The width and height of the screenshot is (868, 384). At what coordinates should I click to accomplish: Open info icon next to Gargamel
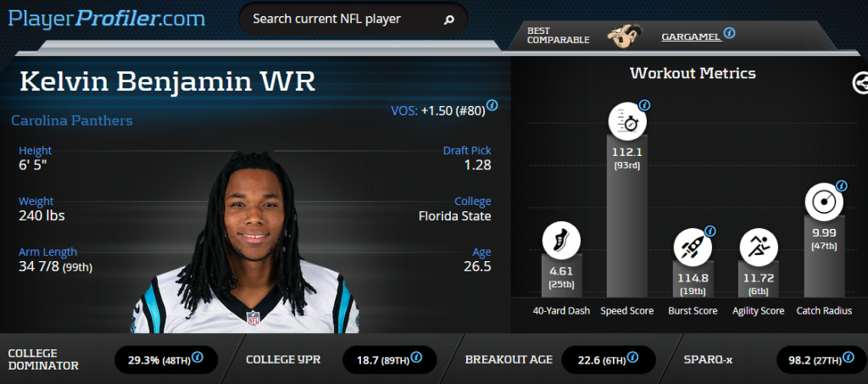pyautogui.click(x=730, y=33)
